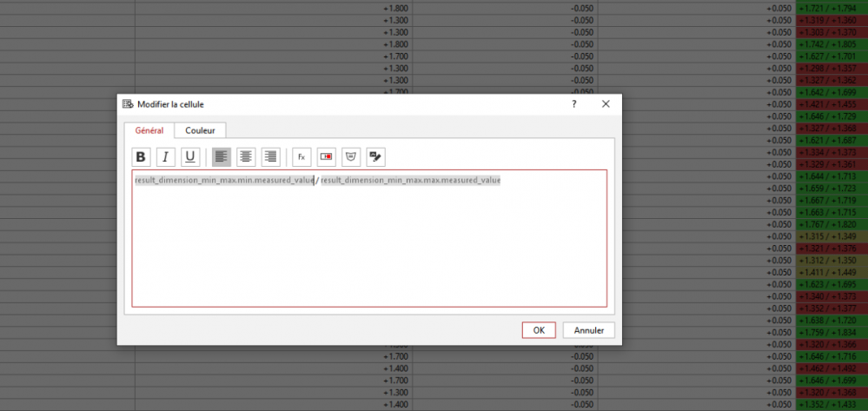Click -0.050 tolerance in the +1.742 / +1.805 row
Image resolution: width=868 pixels, height=411 pixels.
582,44
